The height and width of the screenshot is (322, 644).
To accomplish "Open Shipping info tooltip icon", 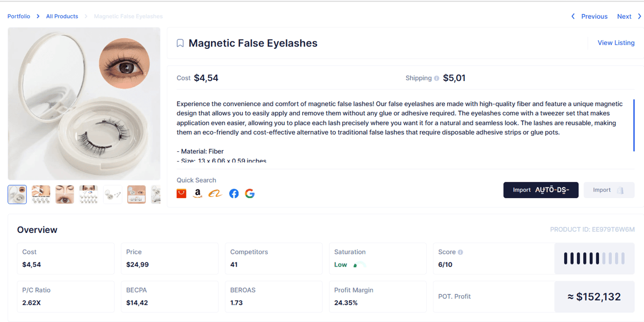I will [436, 78].
